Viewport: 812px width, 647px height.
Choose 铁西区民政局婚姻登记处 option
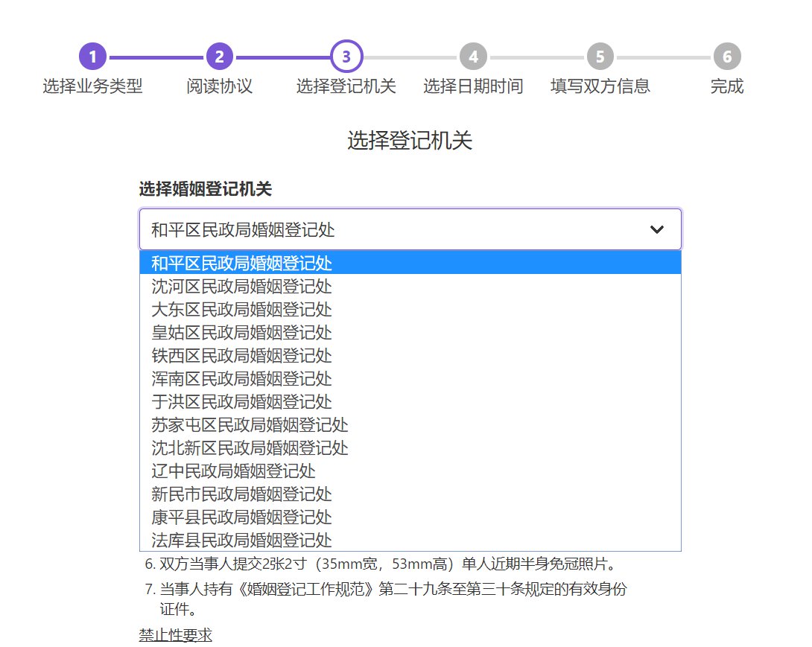point(241,355)
